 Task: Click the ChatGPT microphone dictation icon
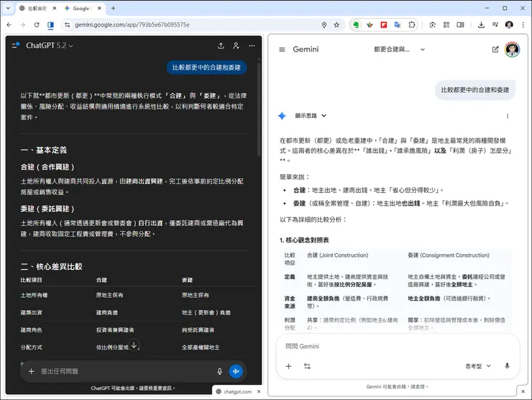click(220, 371)
